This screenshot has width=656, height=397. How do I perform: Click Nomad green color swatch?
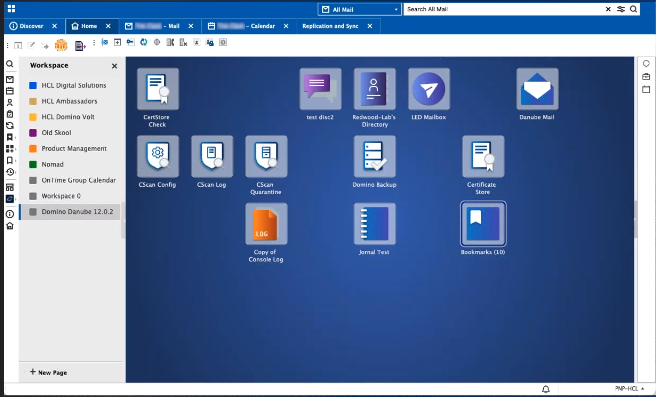coord(33,164)
